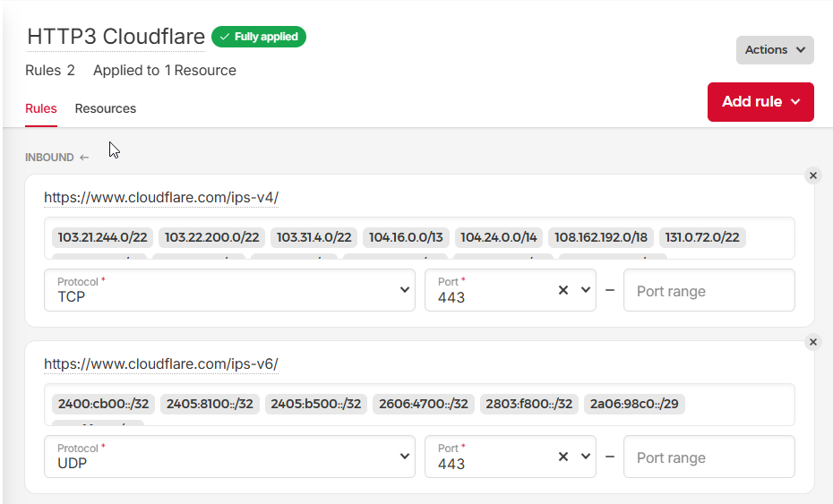This screenshot has height=504, width=833.
Task: Select IP chip 104.24.0.0/14
Action: pos(499,237)
